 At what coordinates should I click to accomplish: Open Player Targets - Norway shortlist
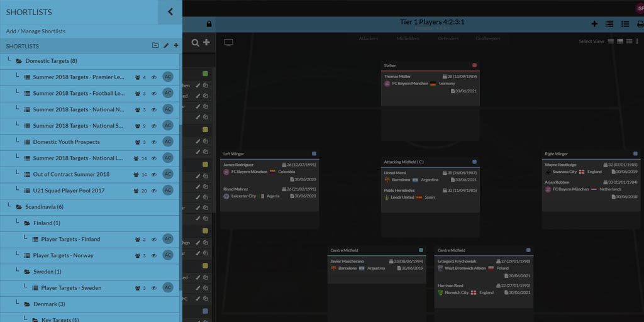(64, 255)
